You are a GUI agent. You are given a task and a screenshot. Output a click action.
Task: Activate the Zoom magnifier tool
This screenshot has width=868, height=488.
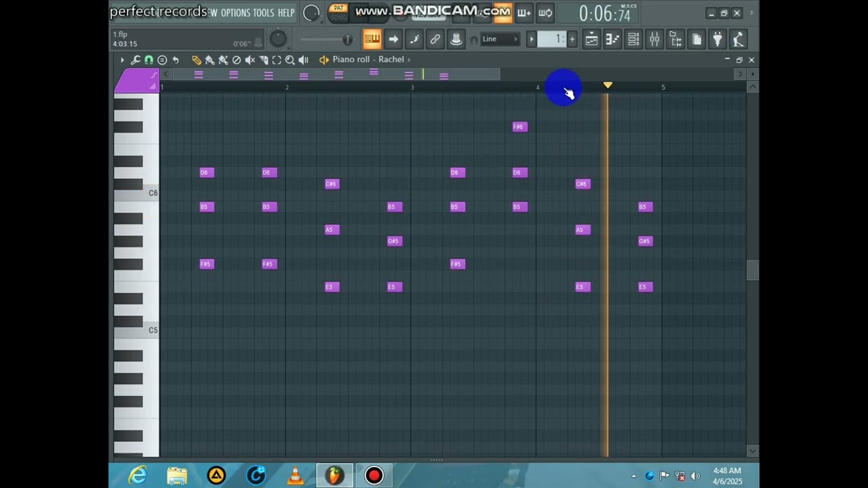click(x=290, y=60)
